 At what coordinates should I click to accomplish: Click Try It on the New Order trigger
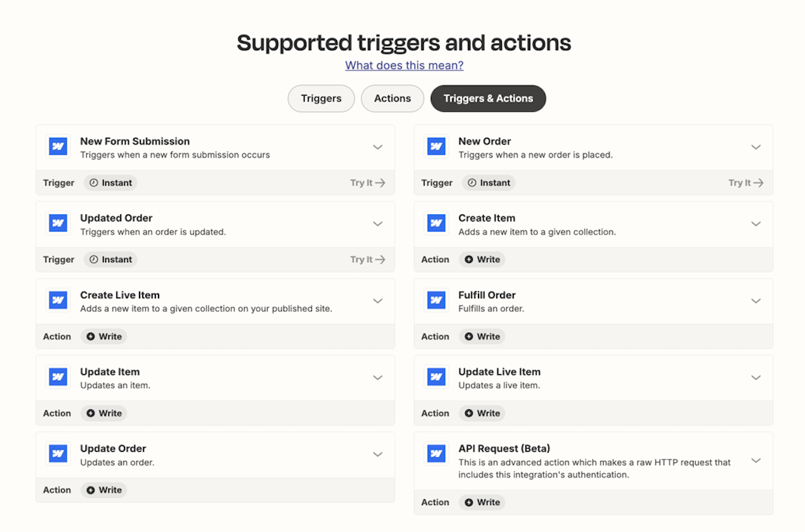click(x=745, y=182)
